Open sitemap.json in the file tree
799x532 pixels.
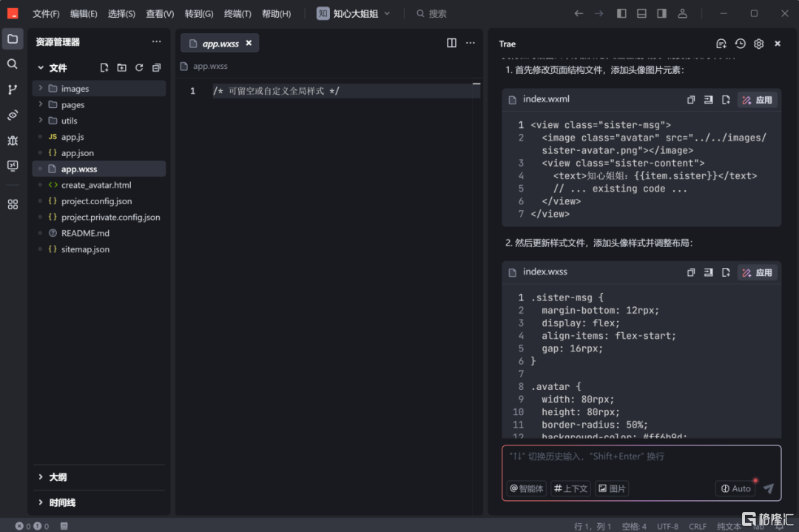pos(99,249)
